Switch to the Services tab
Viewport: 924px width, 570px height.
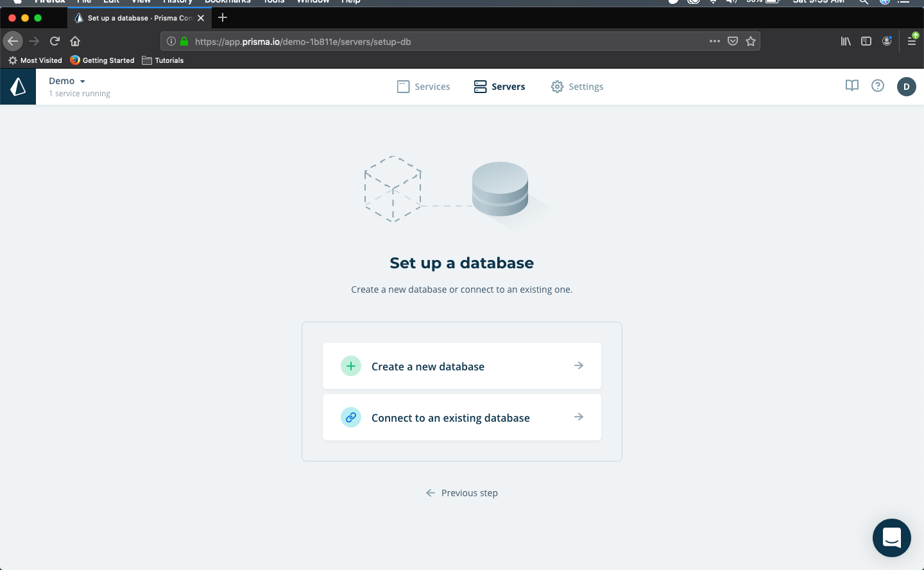point(424,87)
